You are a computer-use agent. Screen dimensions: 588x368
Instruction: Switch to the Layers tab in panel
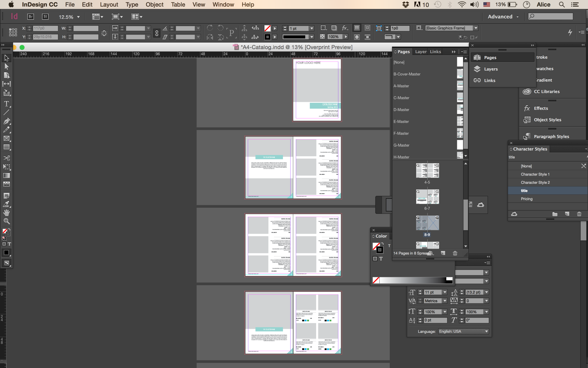[x=421, y=52]
